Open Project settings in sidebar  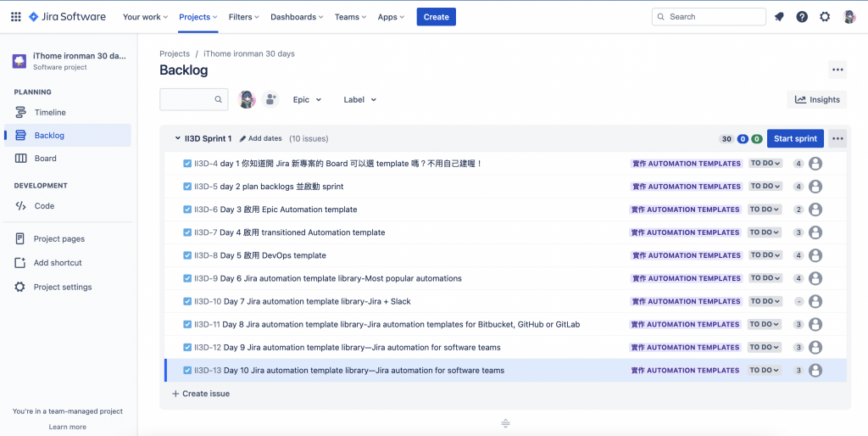[x=68, y=287]
